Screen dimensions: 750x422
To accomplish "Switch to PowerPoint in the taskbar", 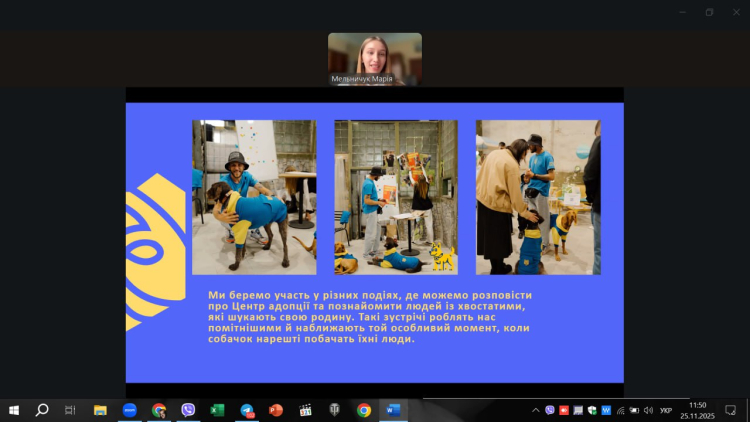I will pyautogui.click(x=276, y=410).
